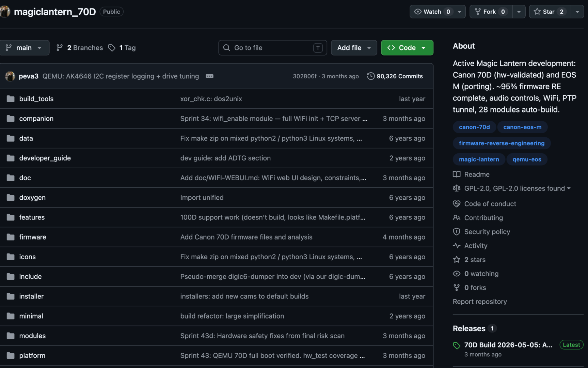The width and height of the screenshot is (588, 368).
Task: View the 2 stars stargazers link
Action: point(475,260)
